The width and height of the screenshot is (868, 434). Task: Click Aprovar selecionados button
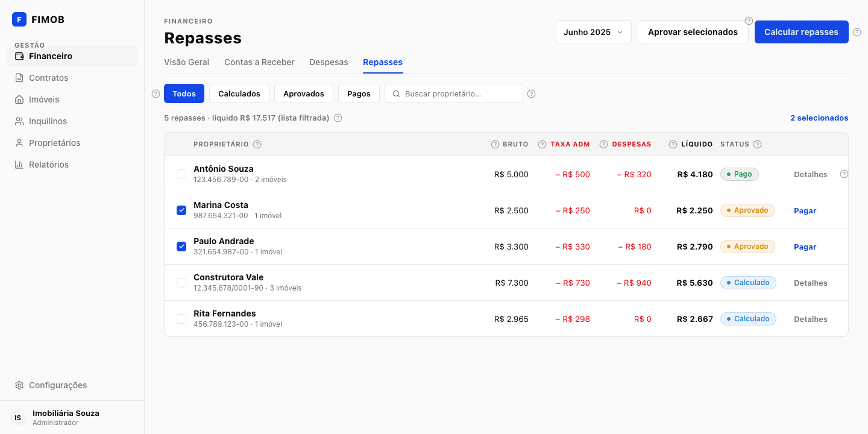[x=693, y=32]
